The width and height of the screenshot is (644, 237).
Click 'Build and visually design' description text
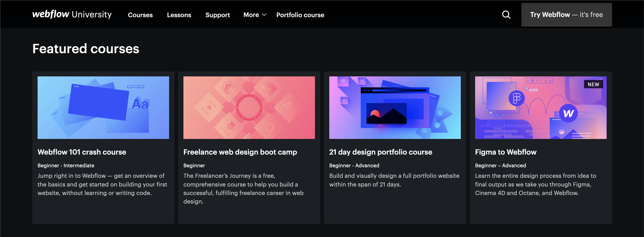tap(394, 180)
